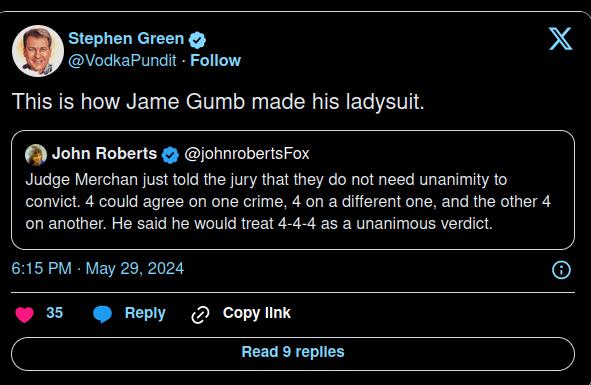This screenshot has height=385, width=591.
Task: Click the Reply text label
Action: 145,313
